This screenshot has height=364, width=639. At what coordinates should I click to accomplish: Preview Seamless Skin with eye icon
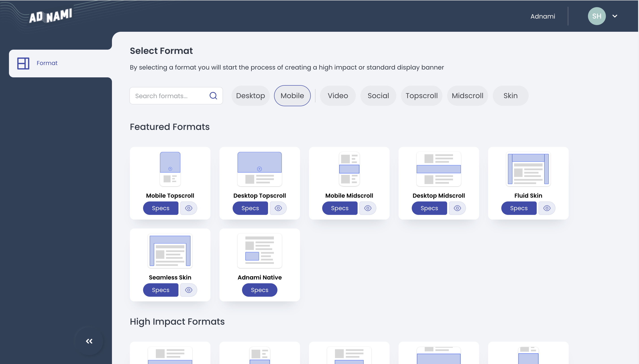189,290
